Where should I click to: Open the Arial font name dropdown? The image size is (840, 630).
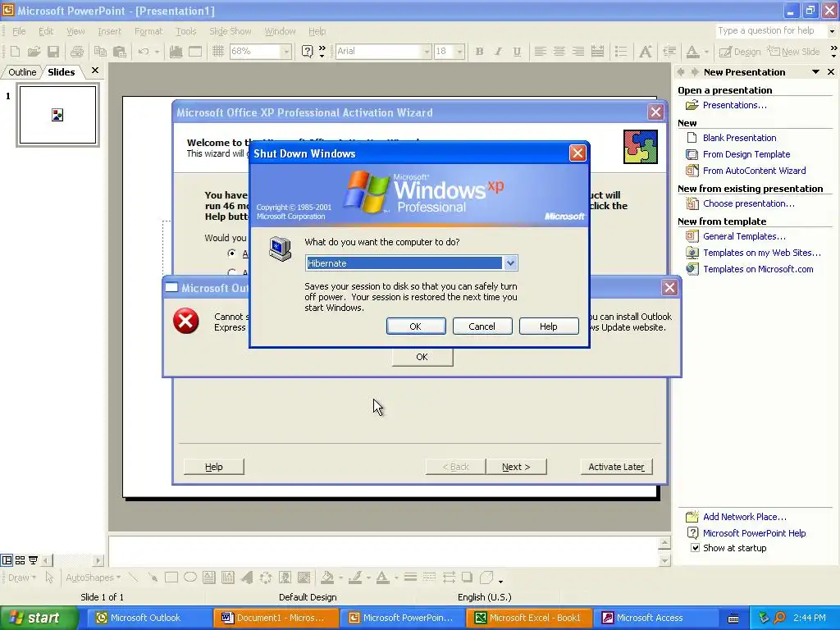427,52
